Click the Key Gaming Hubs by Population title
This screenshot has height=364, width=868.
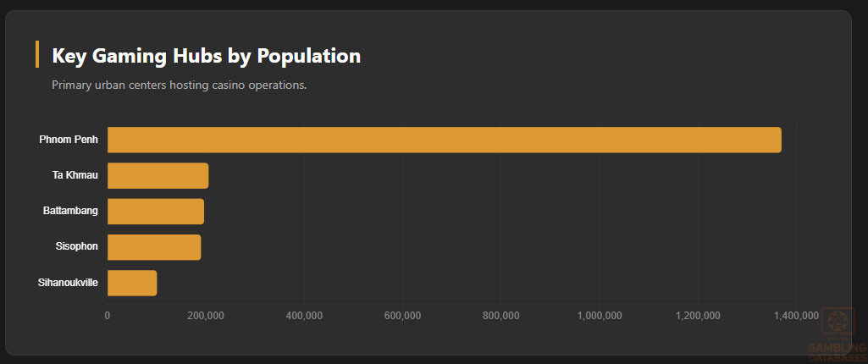click(x=207, y=56)
